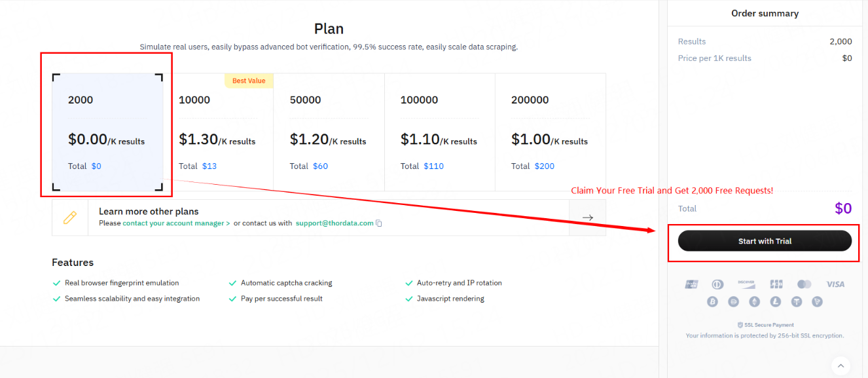Click the Visa card logo

pyautogui.click(x=835, y=284)
